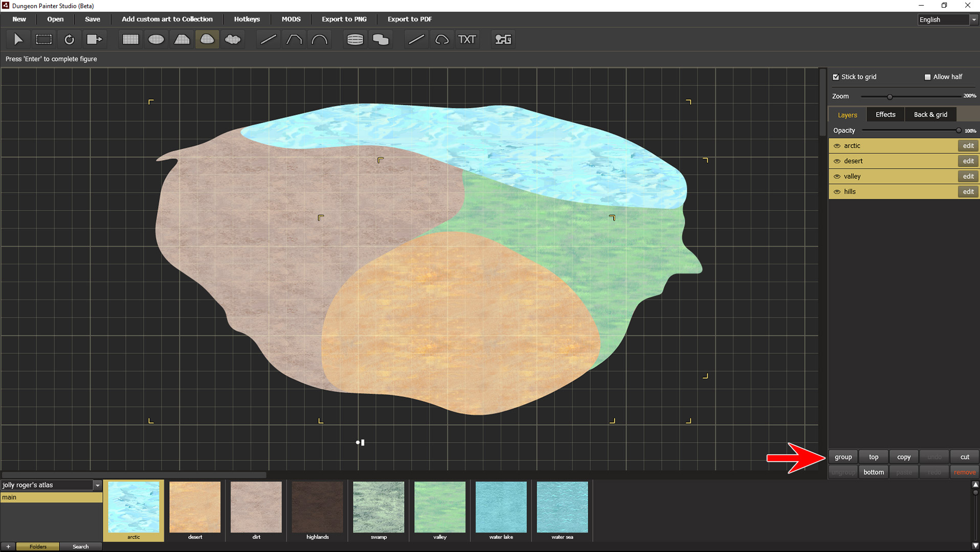
Task: Hide the desert layer eye icon
Action: (837, 161)
